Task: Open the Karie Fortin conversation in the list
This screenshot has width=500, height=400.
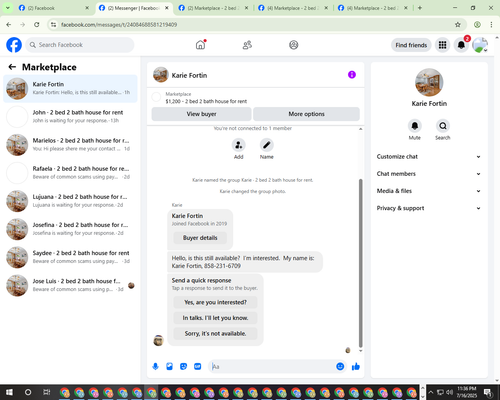Action: 70,88
